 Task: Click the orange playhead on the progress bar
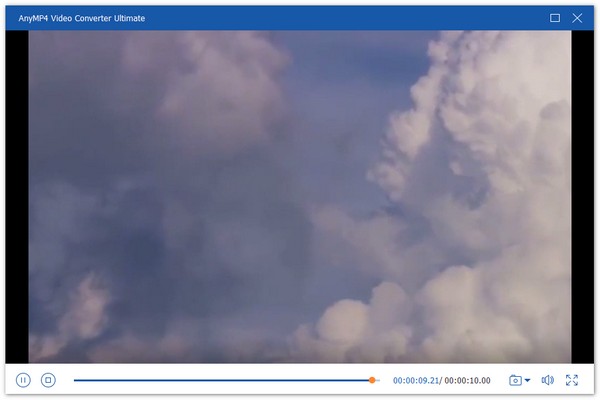point(372,380)
